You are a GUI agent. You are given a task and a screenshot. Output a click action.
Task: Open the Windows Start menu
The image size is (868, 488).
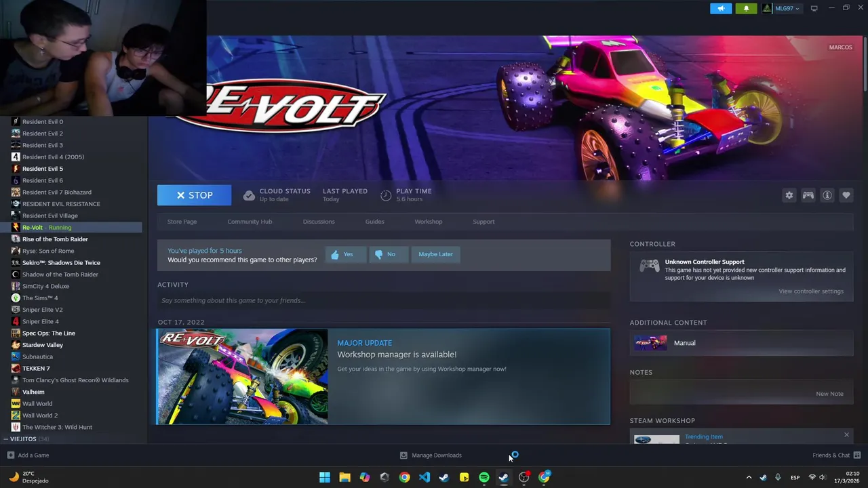coord(325,477)
